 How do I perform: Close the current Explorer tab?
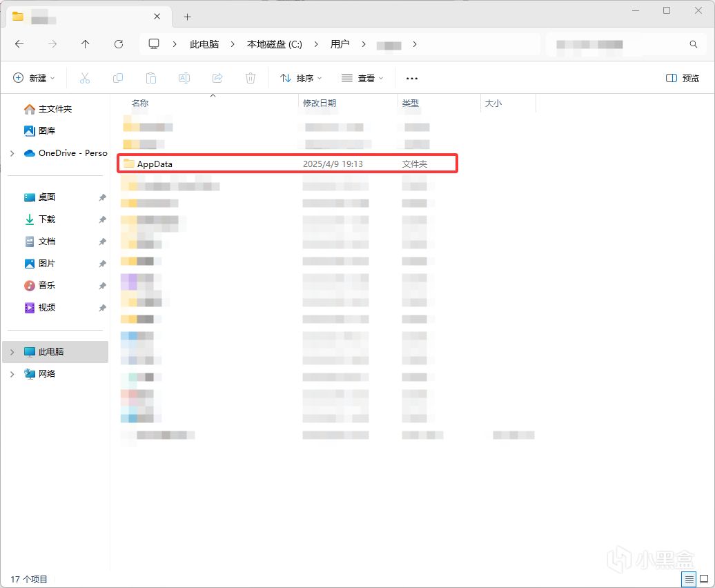click(157, 17)
